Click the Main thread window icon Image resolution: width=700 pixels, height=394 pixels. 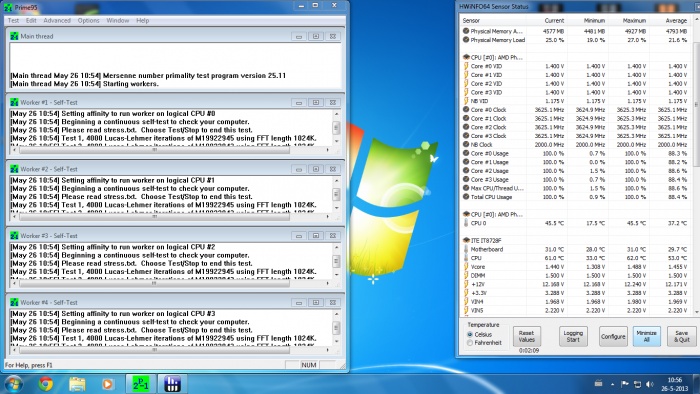point(14,36)
